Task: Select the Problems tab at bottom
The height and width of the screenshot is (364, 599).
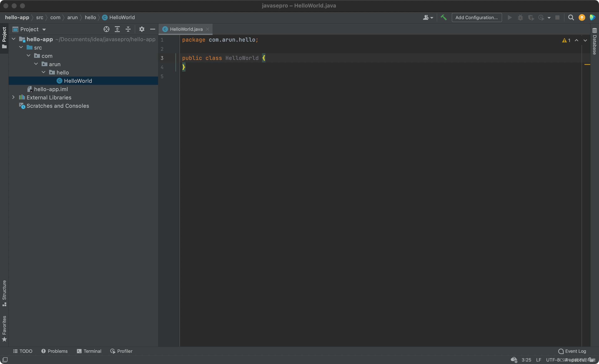Action: (x=54, y=351)
